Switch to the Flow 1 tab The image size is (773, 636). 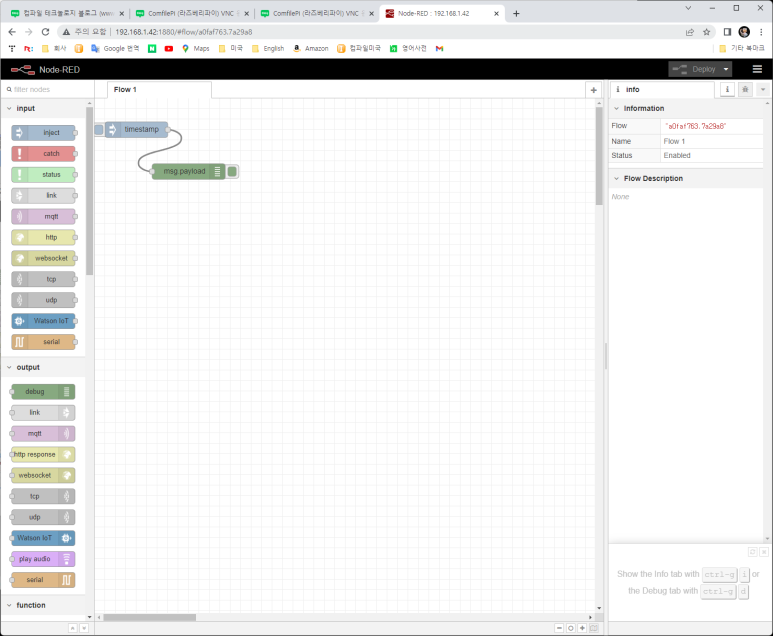126,90
